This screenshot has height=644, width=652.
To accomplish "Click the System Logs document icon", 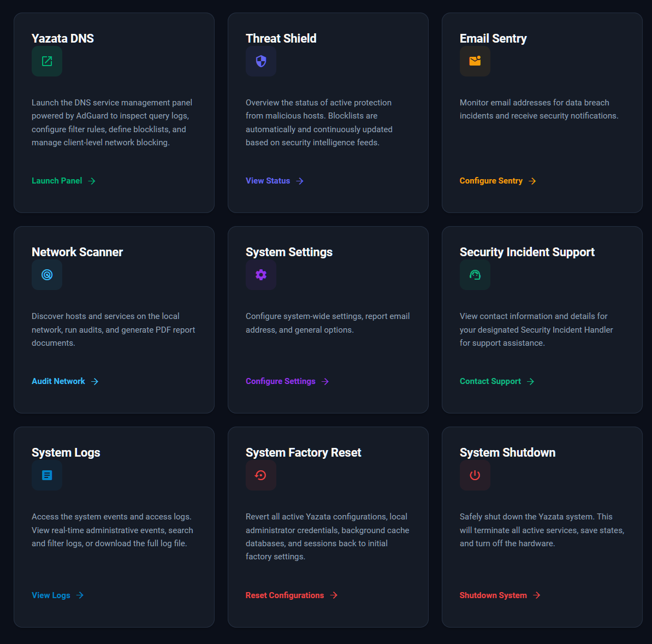I will click(x=47, y=475).
